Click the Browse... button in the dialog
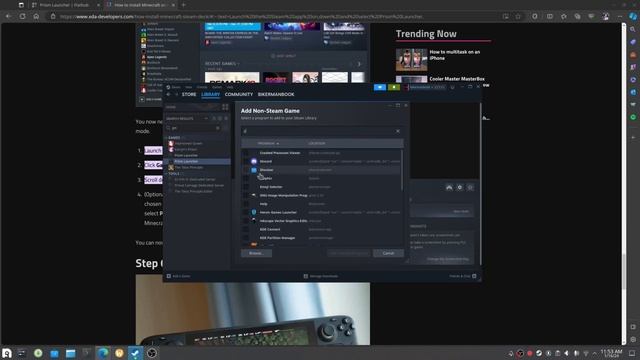640x360 pixels. (x=256, y=253)
